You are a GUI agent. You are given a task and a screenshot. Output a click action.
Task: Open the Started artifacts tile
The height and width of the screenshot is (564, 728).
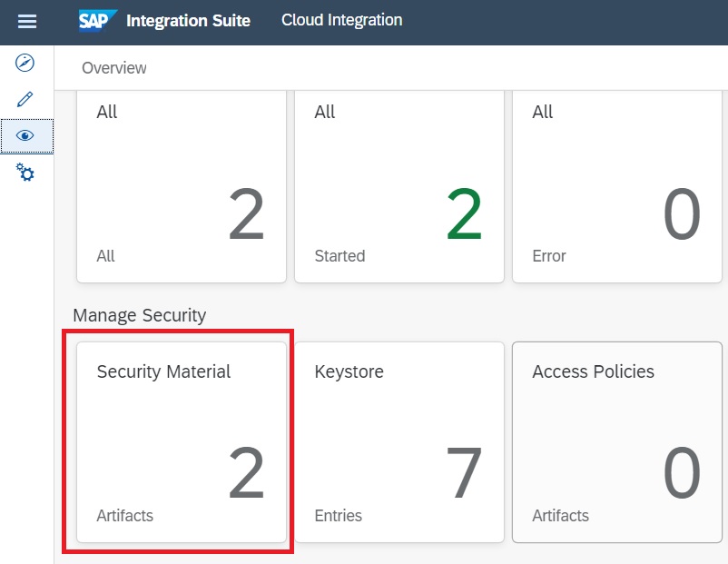399,186
